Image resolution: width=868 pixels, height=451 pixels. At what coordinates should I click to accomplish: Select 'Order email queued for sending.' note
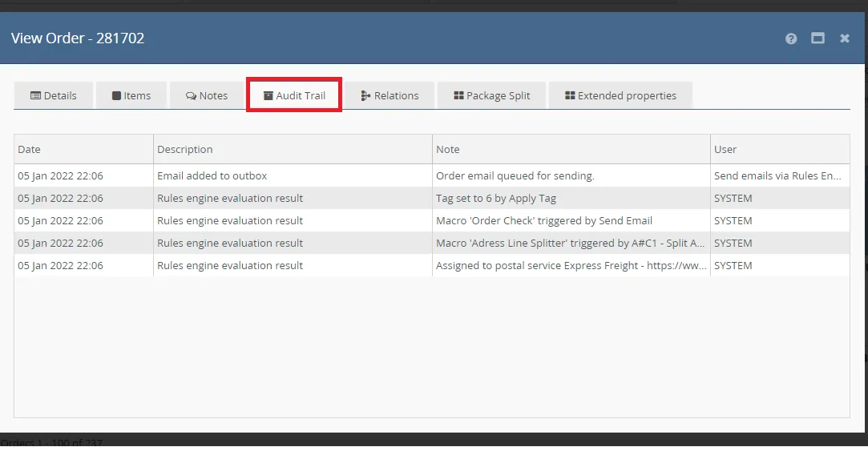tap(571, 176)
